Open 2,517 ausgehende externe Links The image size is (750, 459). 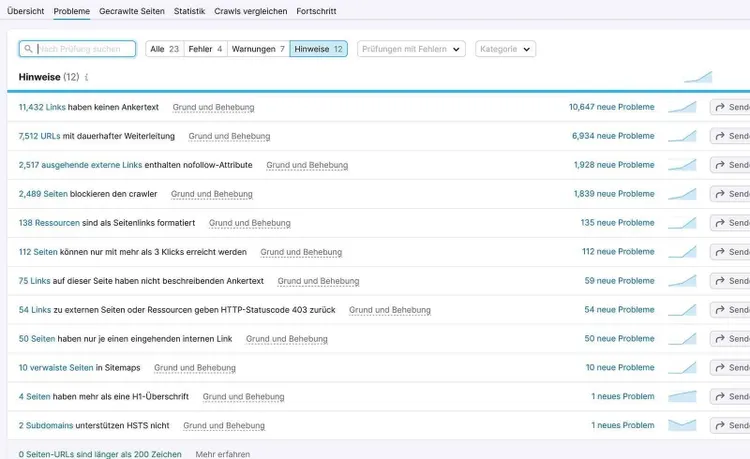coord(80,165)
